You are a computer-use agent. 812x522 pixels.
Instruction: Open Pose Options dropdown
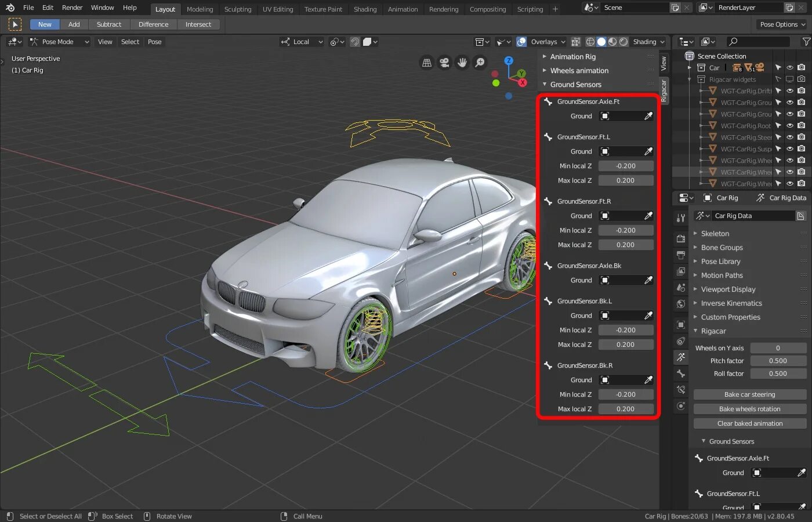click(x=782, y=24)
